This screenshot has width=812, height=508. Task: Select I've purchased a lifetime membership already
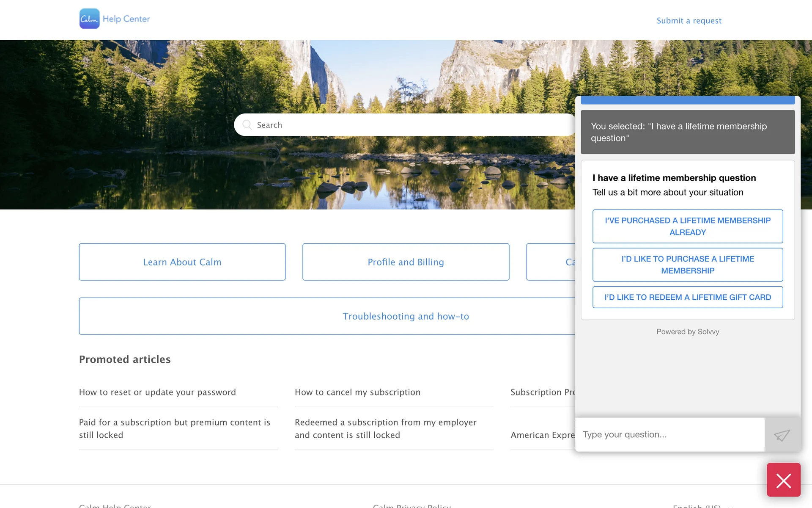tap(687, 226)
